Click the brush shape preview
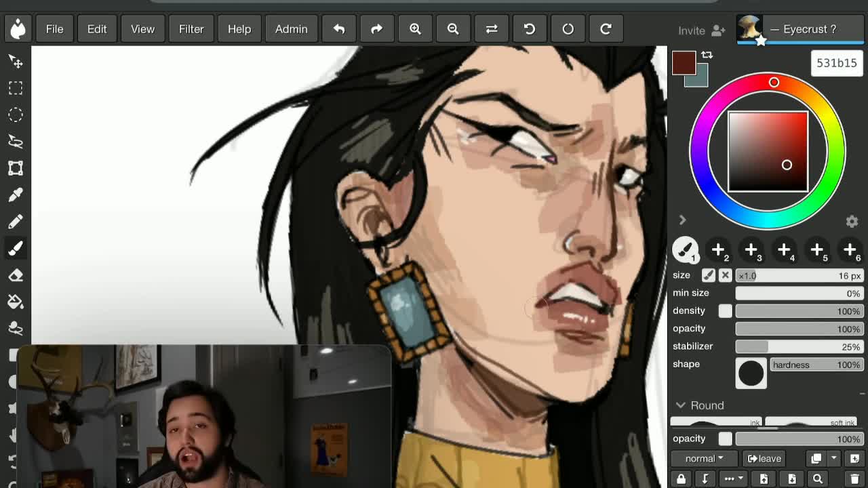 (751, 373)
